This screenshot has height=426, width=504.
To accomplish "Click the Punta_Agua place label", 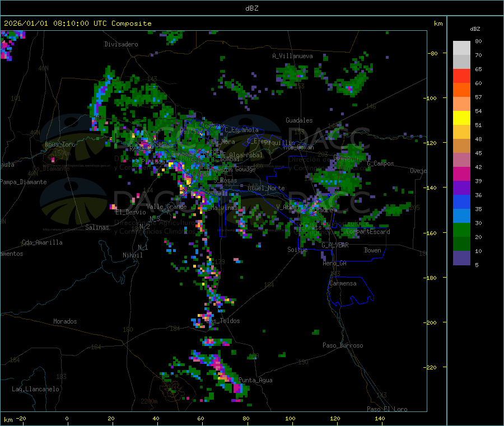I will (x=255, y=380).
